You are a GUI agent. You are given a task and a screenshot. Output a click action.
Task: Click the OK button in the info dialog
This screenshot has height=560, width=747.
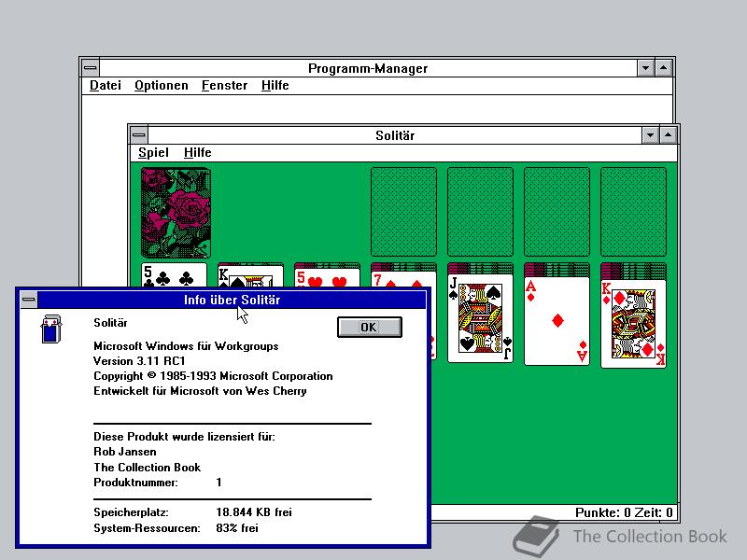click(x=369, y=328)
